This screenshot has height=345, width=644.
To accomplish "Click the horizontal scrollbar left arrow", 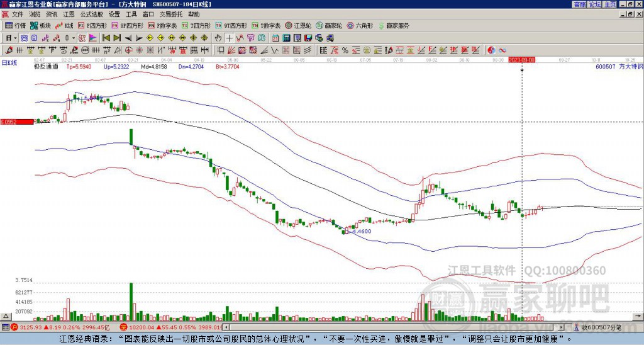I will coord(226,327).
